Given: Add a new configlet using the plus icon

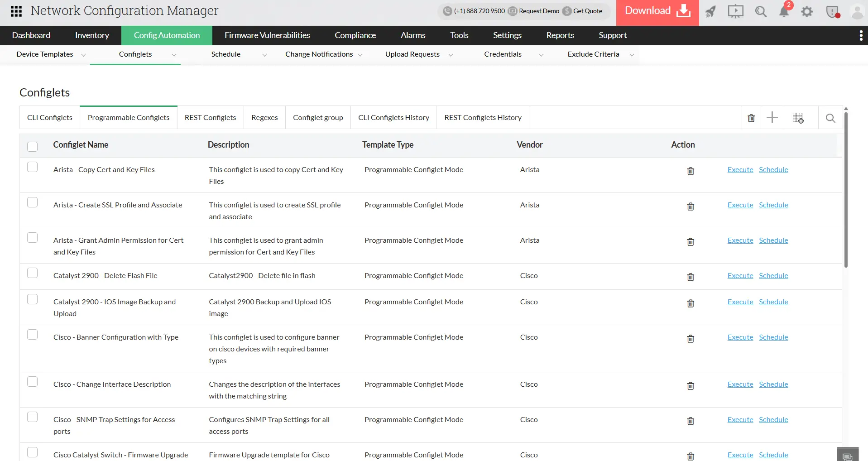Looking at the screenshot, I should tap(772, 117).
